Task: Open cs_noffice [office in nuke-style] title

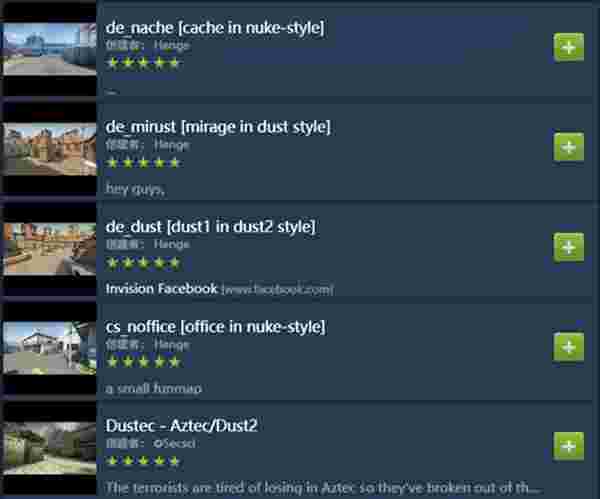Action: tap(215, 327)
